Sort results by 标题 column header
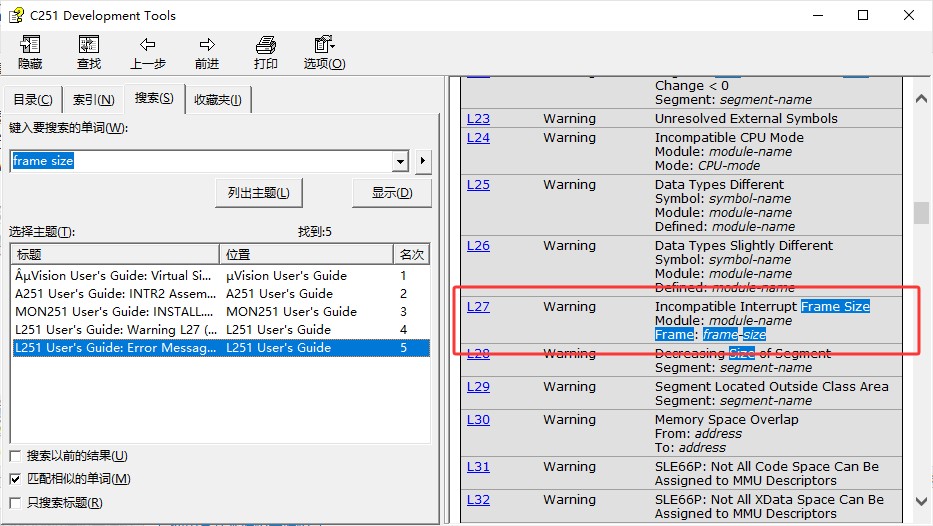 115,255
